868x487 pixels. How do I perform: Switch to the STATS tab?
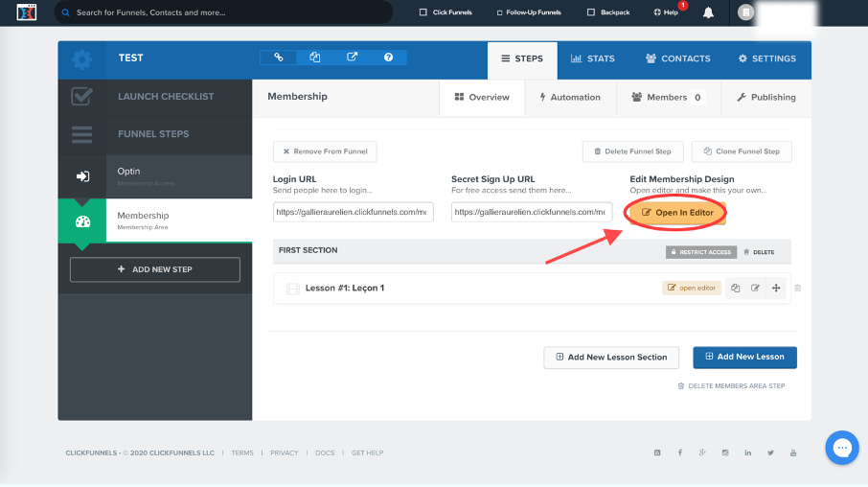[x=593, y=58]
